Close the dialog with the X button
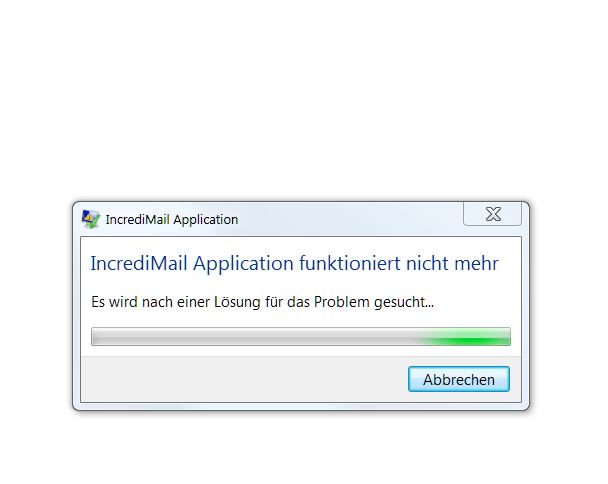The width and height of the screenshot is (608, 484). pos(492,214)
